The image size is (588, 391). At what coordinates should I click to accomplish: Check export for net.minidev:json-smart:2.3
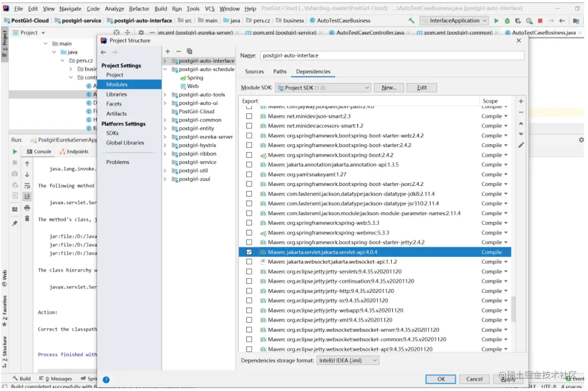249,116
